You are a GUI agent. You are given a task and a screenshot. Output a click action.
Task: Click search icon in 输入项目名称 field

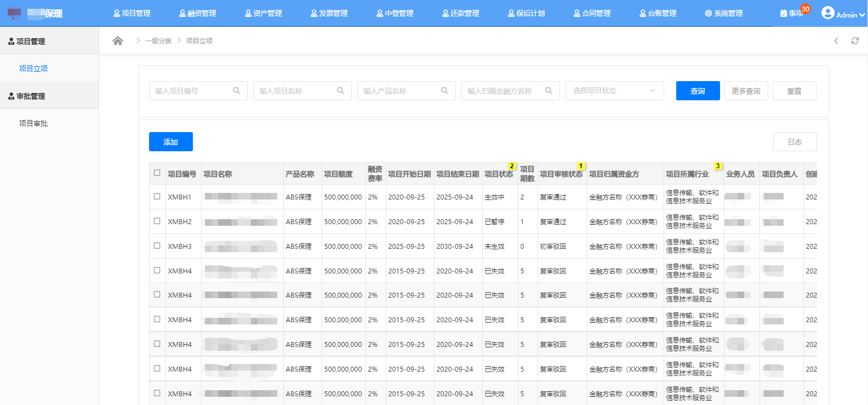point(340,91)
